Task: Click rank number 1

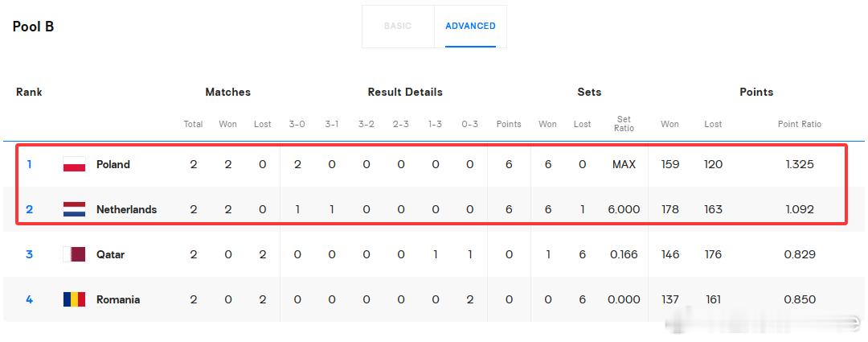Action: point(30,164)
